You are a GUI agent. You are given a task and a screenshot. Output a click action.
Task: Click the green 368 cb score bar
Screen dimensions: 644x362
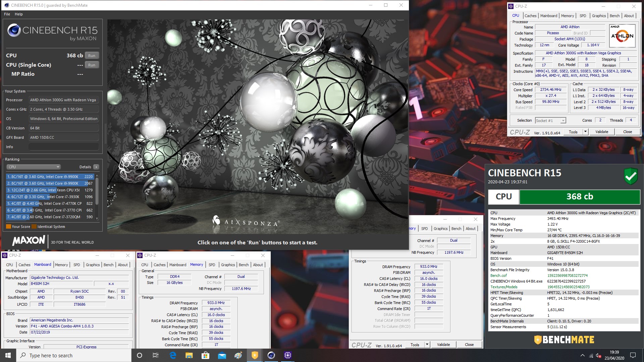coord(580,197)
